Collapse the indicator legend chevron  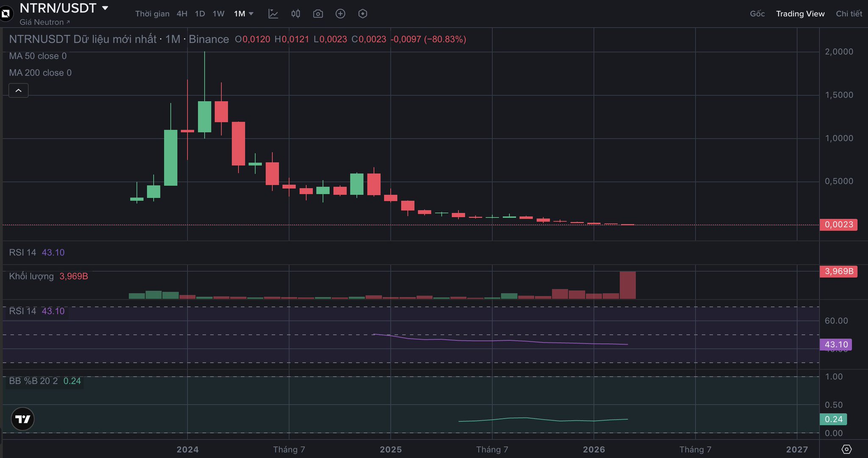[x=19, y=91]
